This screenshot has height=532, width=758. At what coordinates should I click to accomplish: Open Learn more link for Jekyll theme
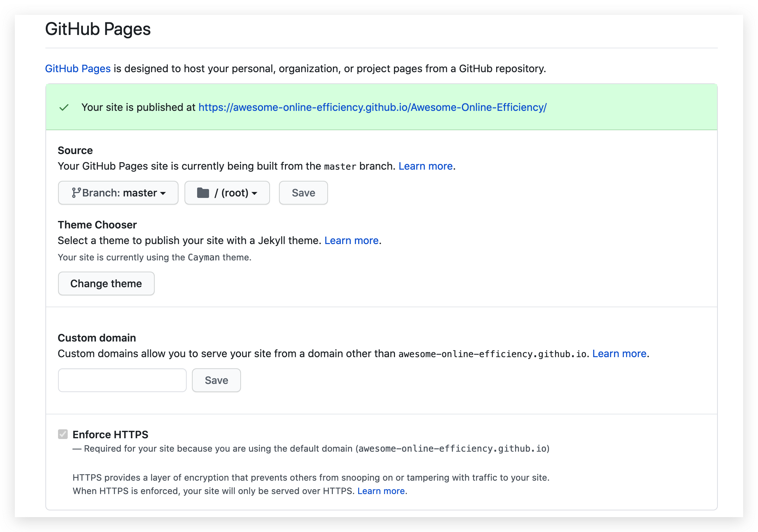coord(351,241)
